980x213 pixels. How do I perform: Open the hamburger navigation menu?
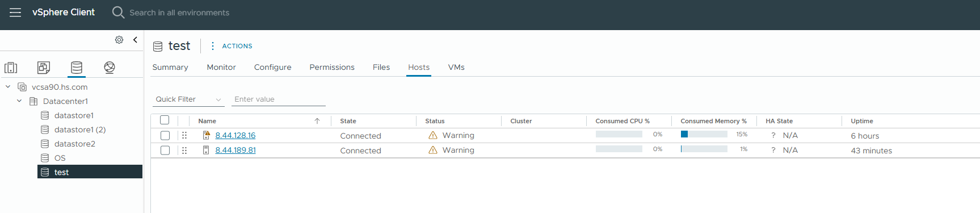[15, 12]
